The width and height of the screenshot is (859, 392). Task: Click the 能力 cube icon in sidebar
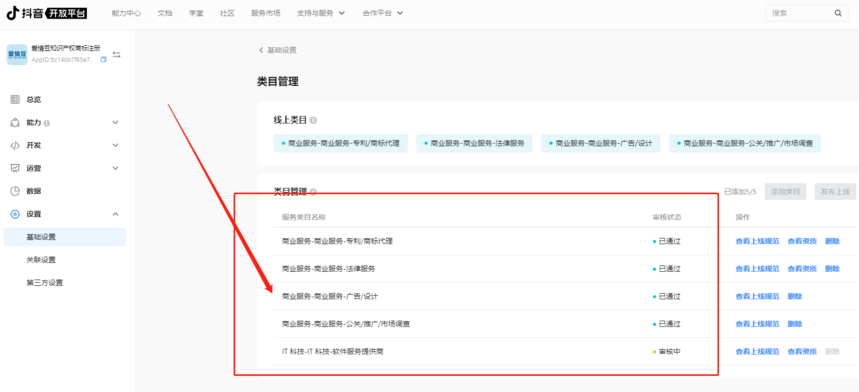click(x=15, y=123)
